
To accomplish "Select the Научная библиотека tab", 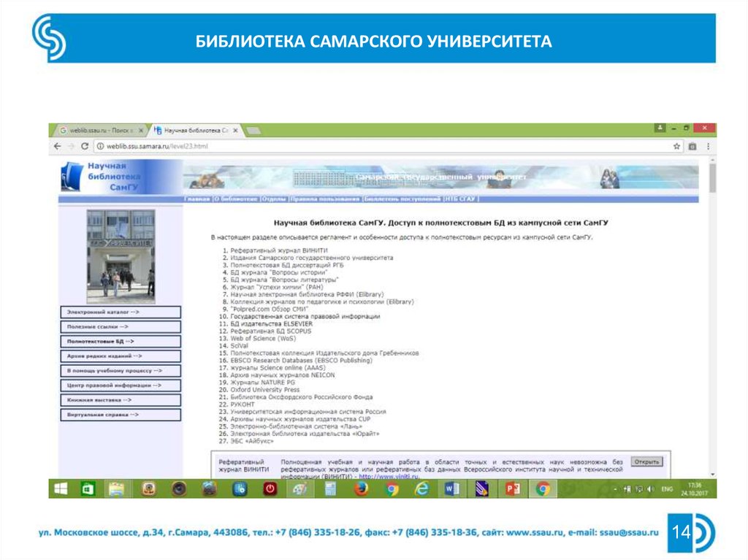I will pyautogui.click(x=196, y=130).
